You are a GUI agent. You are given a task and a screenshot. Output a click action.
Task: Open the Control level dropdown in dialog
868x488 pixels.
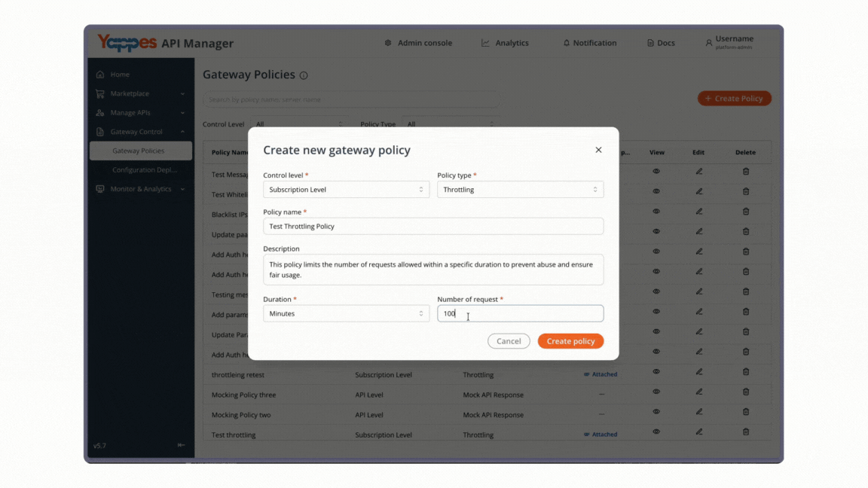coord(346,190)
